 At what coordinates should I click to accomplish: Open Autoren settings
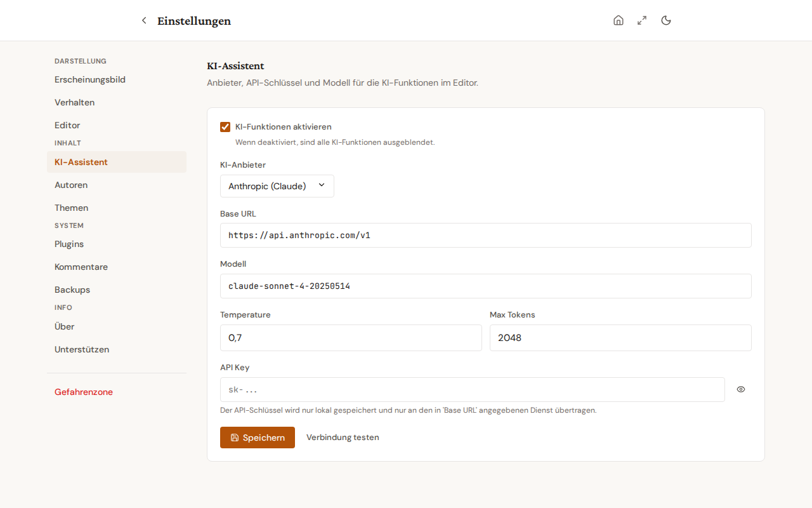[x=117, y=185]
